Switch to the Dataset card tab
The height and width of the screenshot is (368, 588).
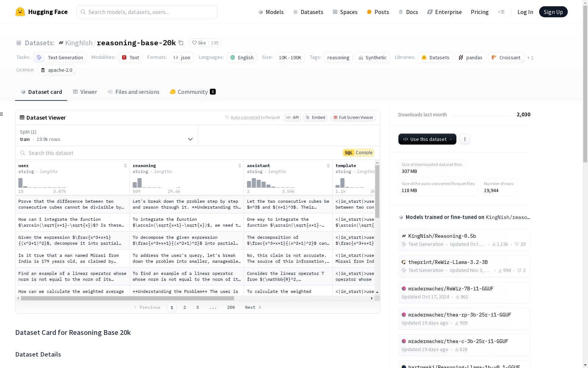coord(41,92)
